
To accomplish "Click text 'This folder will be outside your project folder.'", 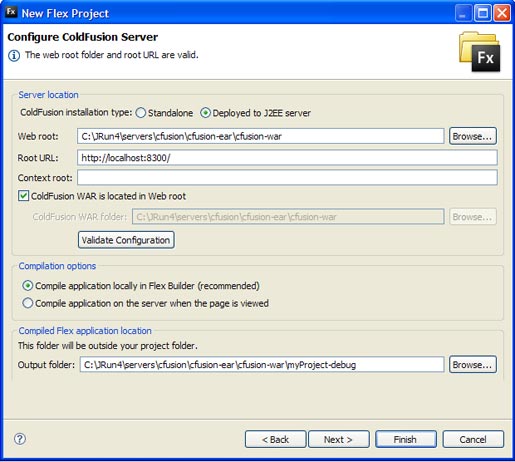I will click(108, 346).
